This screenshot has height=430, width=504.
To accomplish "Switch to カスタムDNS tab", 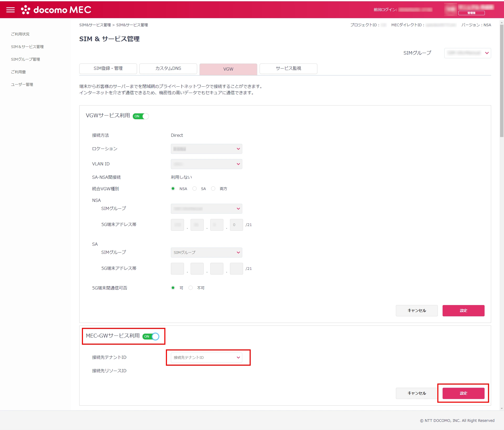I will coord(168,69).
